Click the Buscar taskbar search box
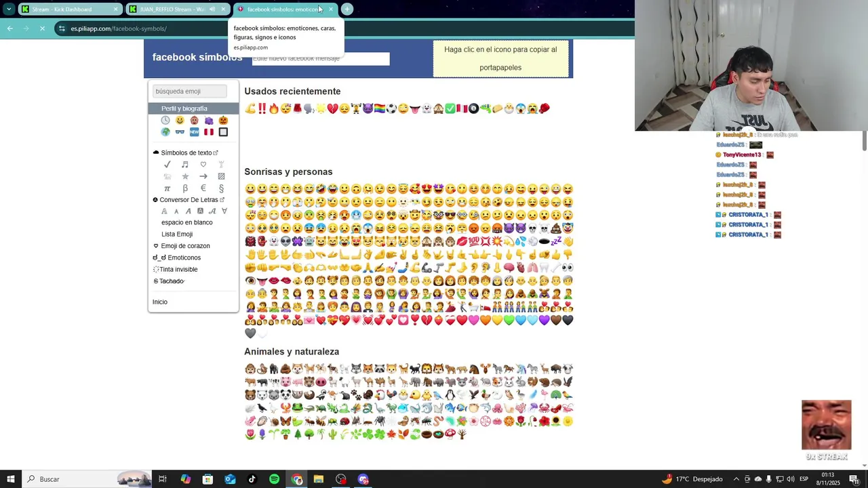The width and height of the screenshot is (868, 488). pos(88,479)
